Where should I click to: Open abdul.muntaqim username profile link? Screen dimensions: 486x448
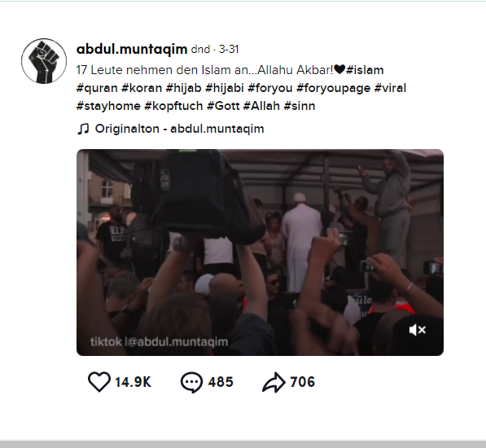tap(132, 49)
